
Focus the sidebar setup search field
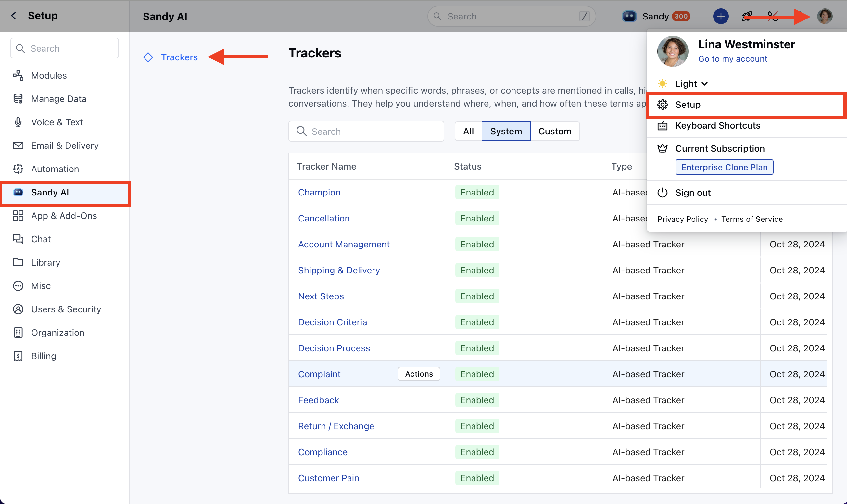pyautogui.click(x=65, y=48)
